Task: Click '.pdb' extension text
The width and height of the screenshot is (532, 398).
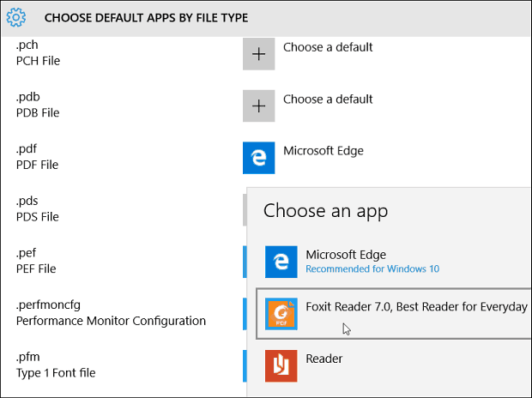Action: click(x=27, y=97)
